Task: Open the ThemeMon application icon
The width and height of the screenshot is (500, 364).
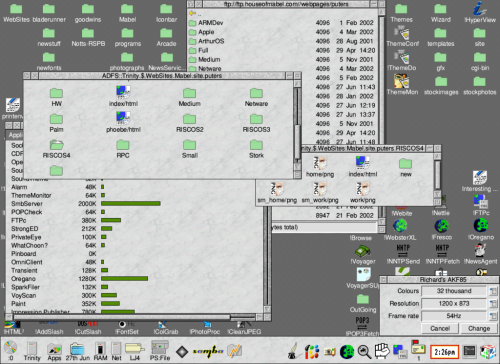Action: point(402,85)
